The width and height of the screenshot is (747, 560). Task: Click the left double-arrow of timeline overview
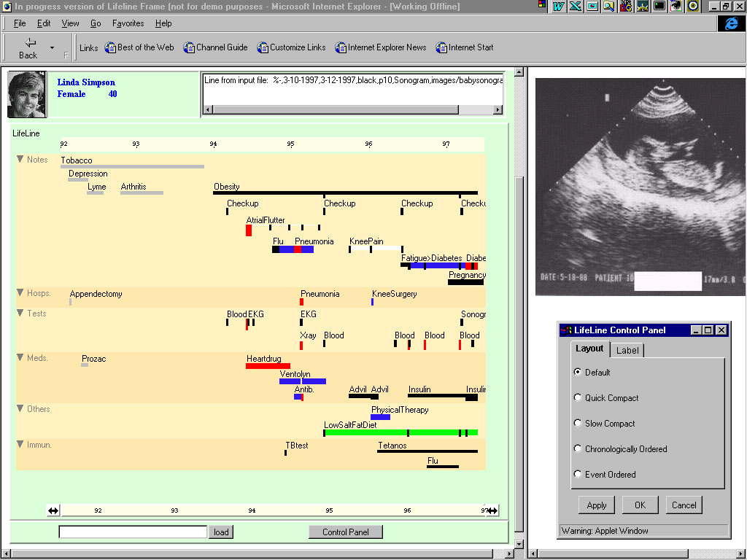coord(53,510)
